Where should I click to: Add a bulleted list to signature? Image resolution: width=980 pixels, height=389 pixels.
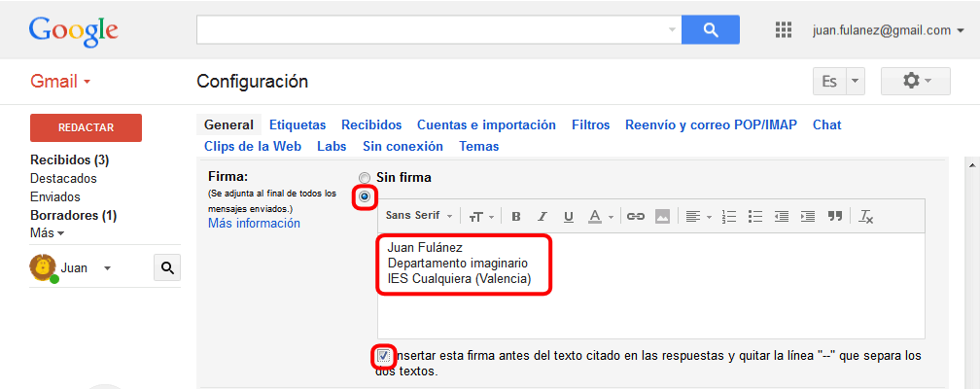pyautogui.click(x=755, y=216)
